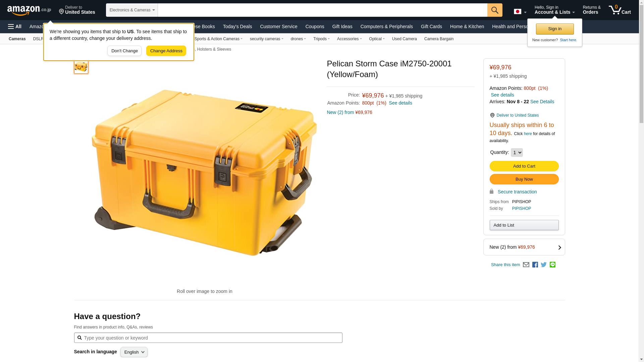This screenshot has height=362, width=644.
Task: Open the PIPISHOP seller link
Action: pyautogui.click(x=522, y=208)
